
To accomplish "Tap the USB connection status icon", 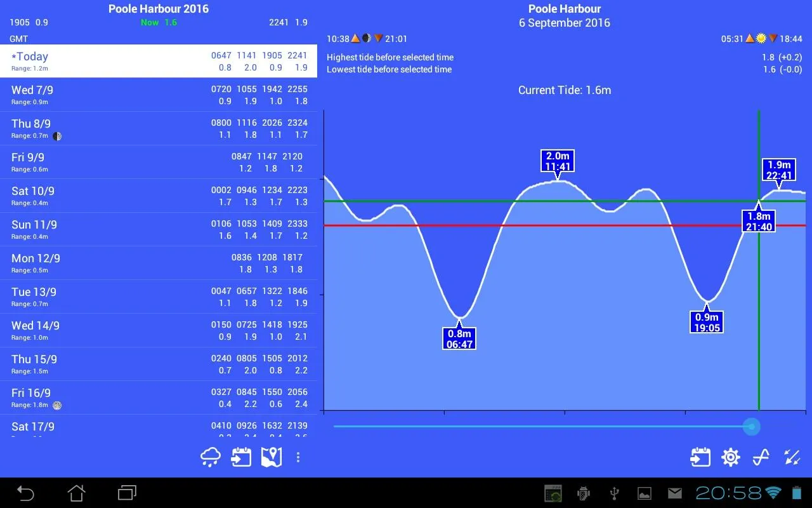I will click(614, 493).
